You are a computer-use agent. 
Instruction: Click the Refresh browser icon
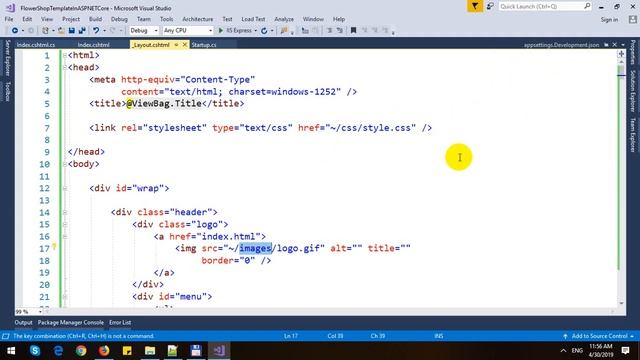pos(264,31)
